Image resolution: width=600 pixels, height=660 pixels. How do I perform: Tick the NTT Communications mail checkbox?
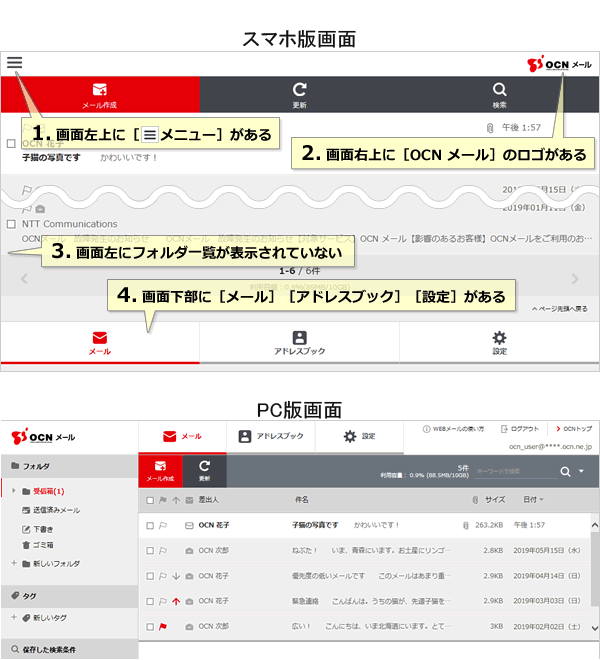11,224
